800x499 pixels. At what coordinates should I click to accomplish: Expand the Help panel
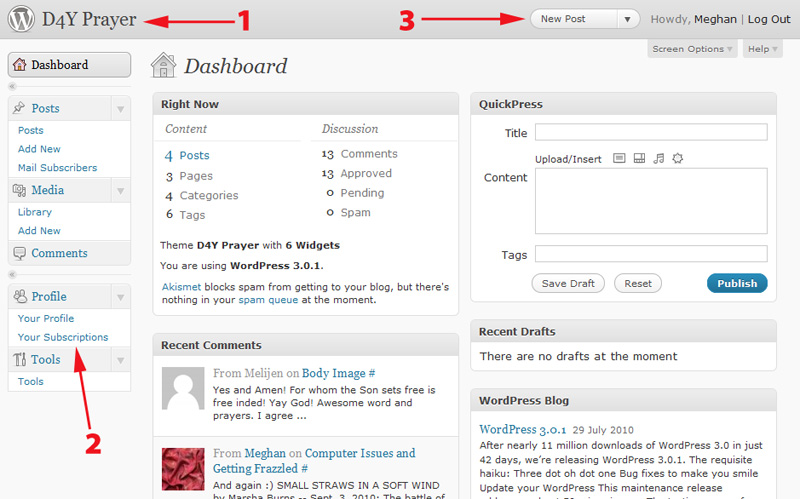(762, 49)
